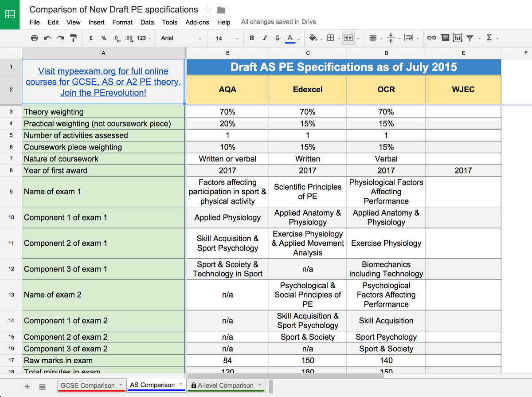The width and height of the screenshot is (532, 397).
Task: Open the font size 14 dropdown
Action: 227,38
